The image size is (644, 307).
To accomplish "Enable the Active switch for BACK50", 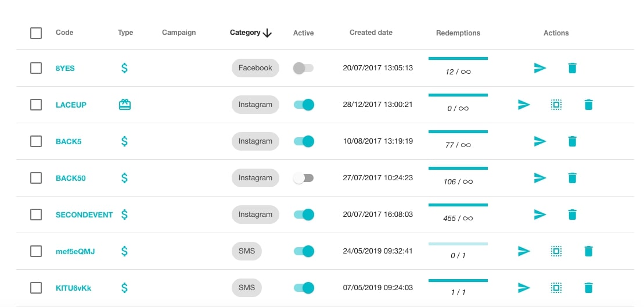I will (304, 178).
